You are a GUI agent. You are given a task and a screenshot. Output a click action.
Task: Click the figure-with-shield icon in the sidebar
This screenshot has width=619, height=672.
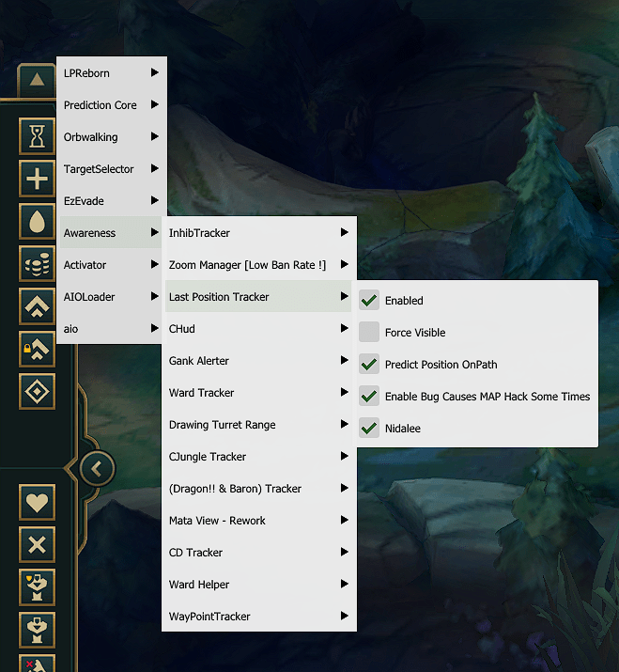click(37, 587)
